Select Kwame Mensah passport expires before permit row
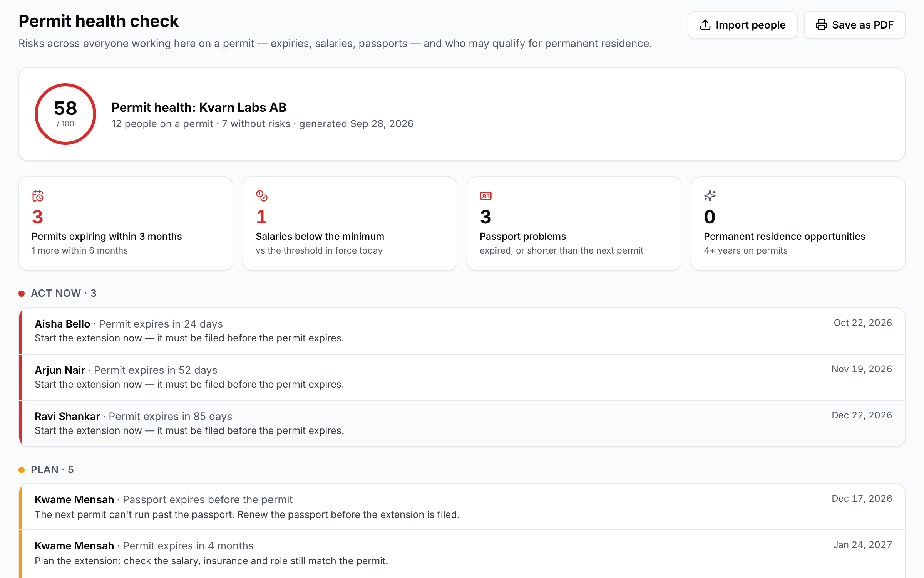The width and height of the screenshot is (924, 578). [462, 507]
